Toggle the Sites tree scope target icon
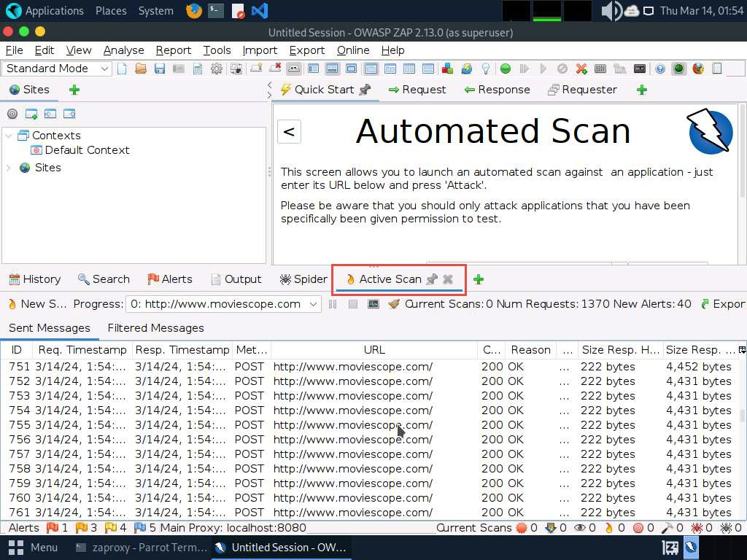This screenshot has height=560, width=747. [12, 114]
